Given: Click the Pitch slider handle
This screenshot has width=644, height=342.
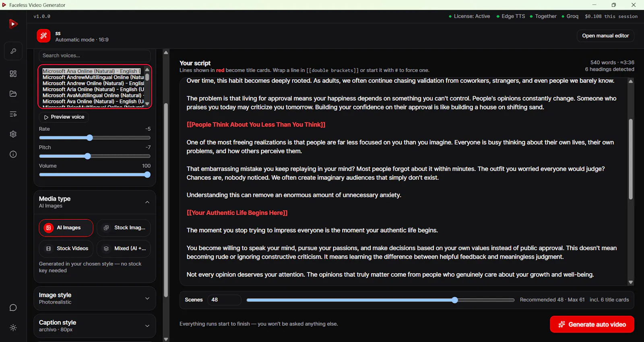Looking at the screenshot, I should click(x=88, y=156).
